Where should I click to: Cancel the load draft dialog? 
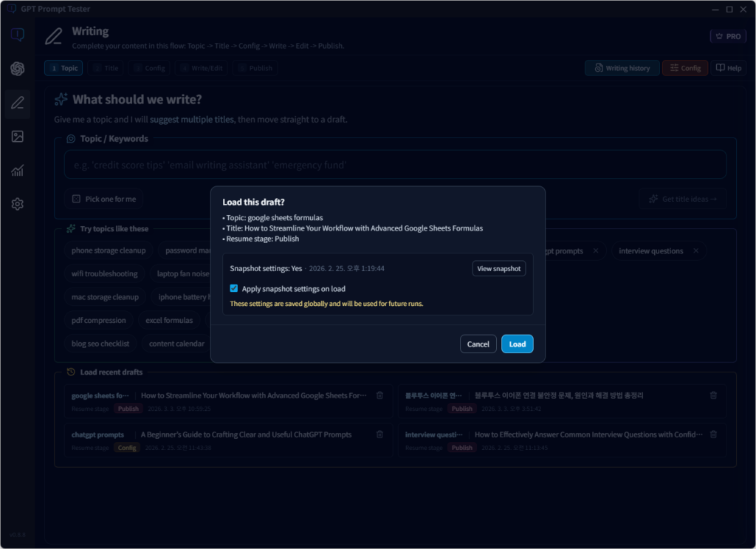coord(478,344)
